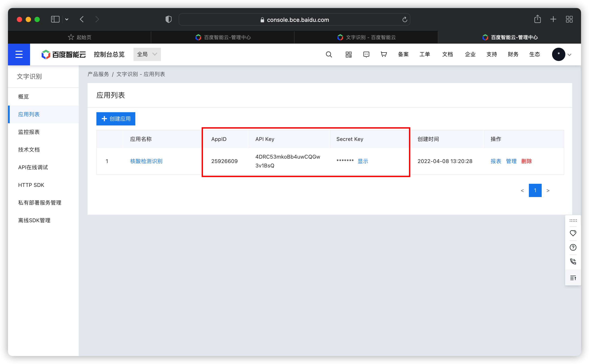The image size is (589, 364).
Task: Go back with the Safari back arrow
Action: point(82,19)
